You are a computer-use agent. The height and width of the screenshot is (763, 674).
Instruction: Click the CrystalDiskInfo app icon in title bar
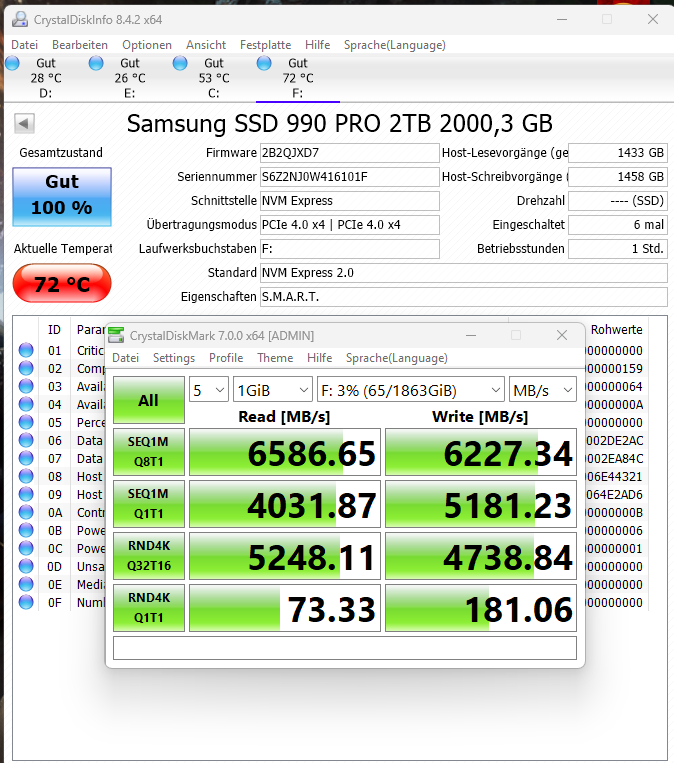[x=20, y=19]
